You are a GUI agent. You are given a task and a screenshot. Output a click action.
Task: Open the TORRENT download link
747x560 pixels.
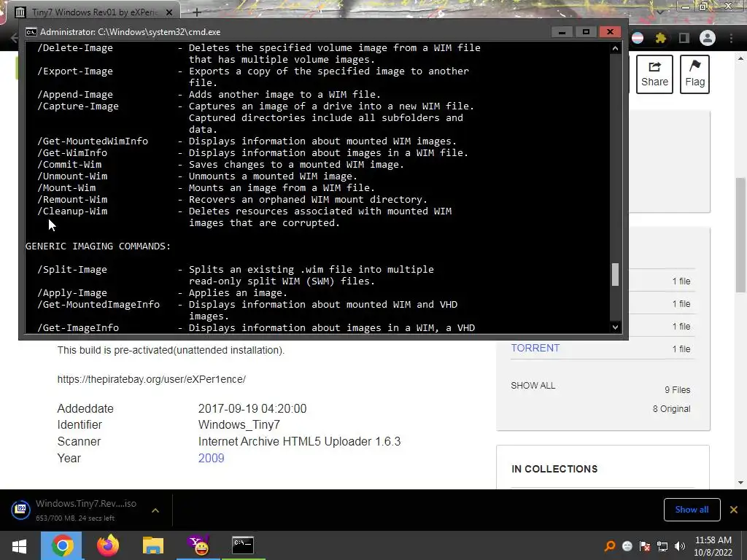tap(535, 348)
